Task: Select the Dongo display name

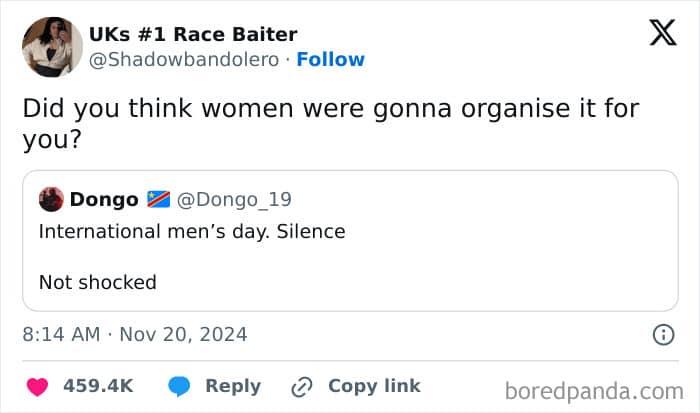Action: click(x=104, y=200)
